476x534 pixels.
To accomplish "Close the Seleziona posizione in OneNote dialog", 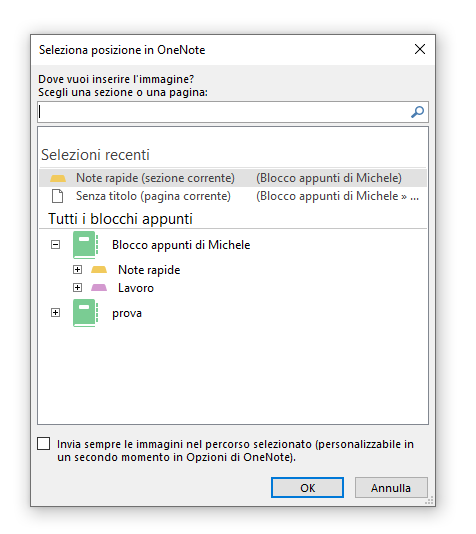I will (420, 49).
